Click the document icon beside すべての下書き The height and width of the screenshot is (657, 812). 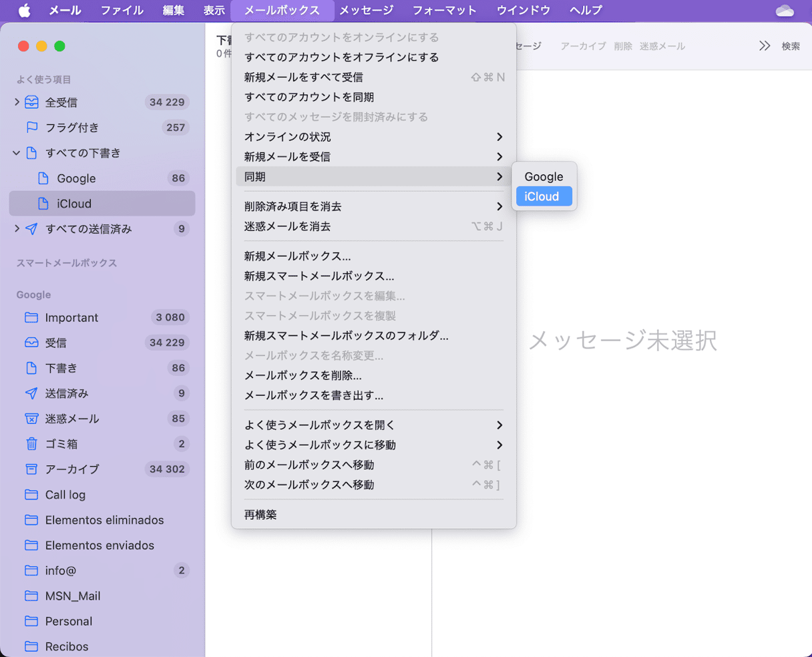click(31, 153)
